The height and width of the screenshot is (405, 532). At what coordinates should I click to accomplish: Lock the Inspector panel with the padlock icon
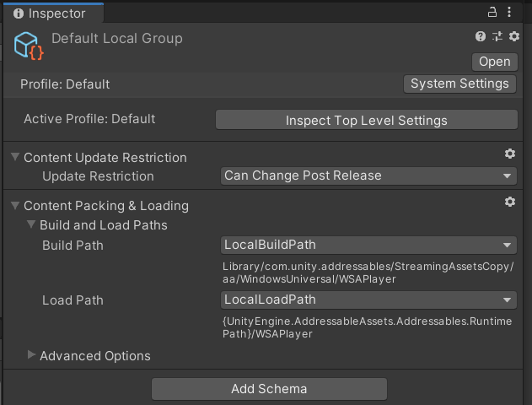click(x=492, y=12)
